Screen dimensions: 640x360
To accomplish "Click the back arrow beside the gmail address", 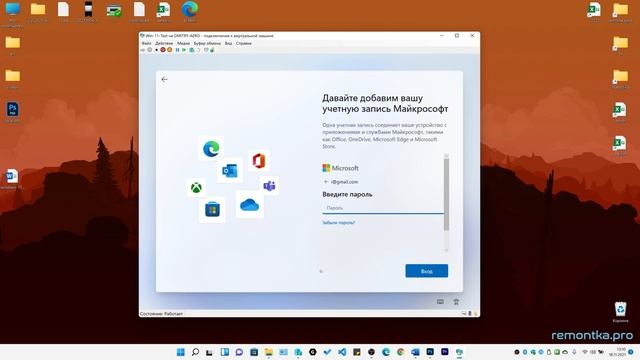I will pos(326,182).
